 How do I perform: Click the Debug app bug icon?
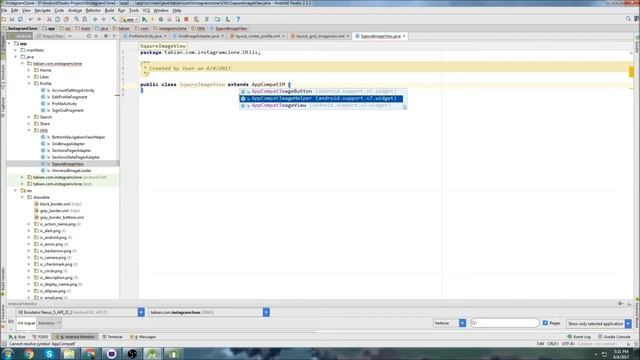(x=161, y=19)
